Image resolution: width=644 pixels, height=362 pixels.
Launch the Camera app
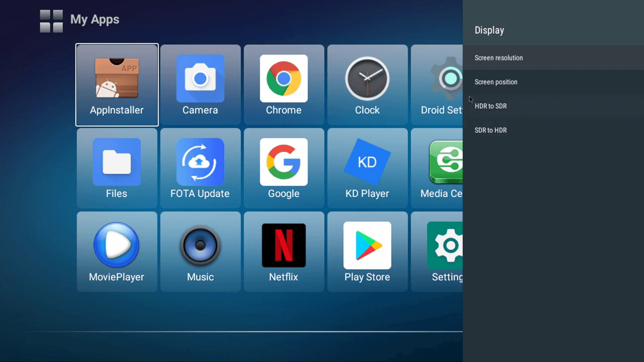200,84
